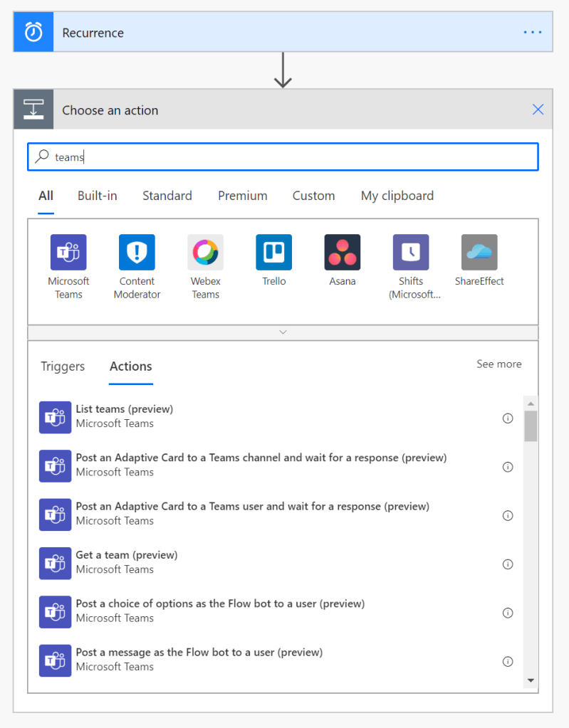The width and height of the screenshot is (569, 728).
Task: Switch to the Premium connectors tab
Action: (243, 196)
